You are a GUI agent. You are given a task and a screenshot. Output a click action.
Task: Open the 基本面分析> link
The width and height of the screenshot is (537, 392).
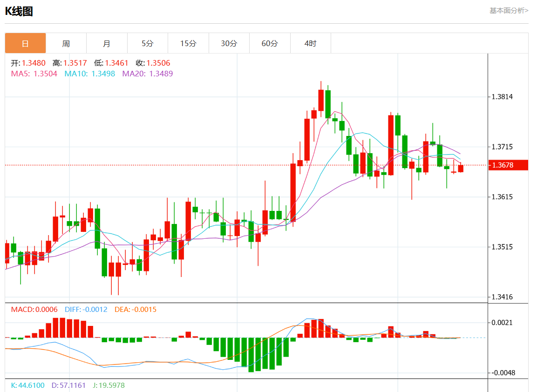tap(509, 11)
